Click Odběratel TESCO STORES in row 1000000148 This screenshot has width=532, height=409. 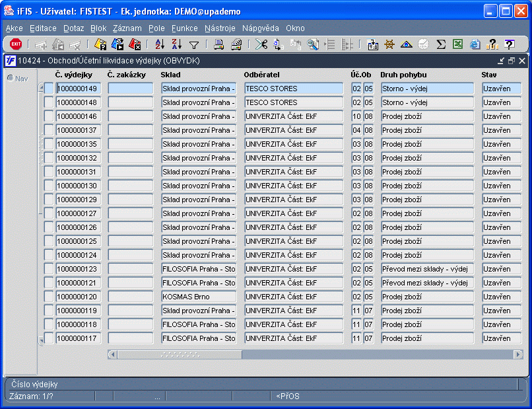point(294,102)
